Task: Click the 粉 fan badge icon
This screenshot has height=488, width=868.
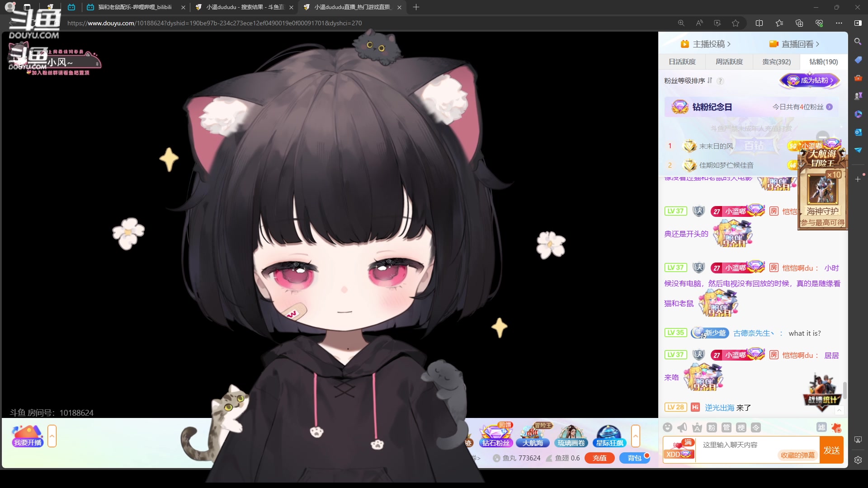Action: (x=712, y=427)
